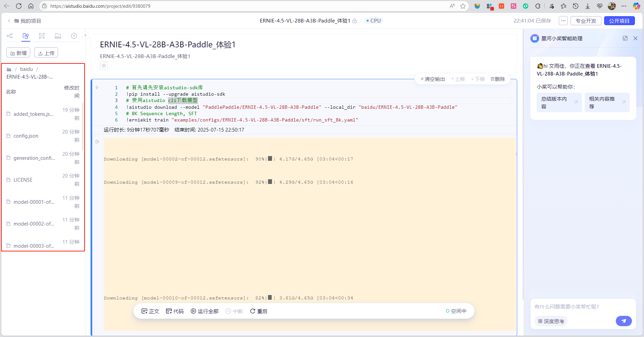The width and height of the screenshot is (644, 337).
Task: Click the browser profile avatar
Action: 612,6
